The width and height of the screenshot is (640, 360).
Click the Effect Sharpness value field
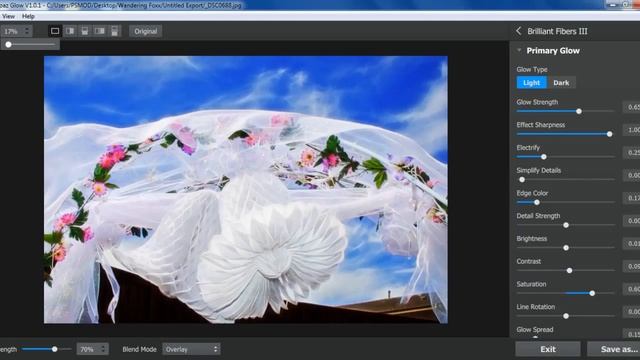click(631, 130)
